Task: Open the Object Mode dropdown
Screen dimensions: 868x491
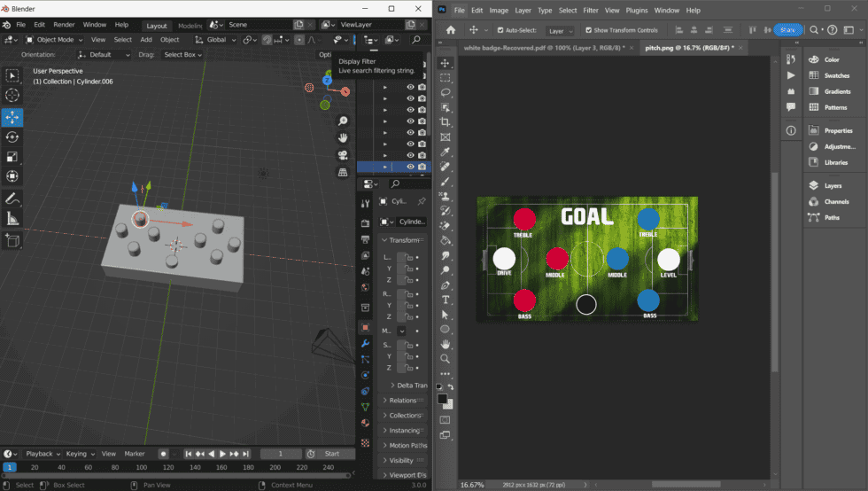Action: pos(54,39)
